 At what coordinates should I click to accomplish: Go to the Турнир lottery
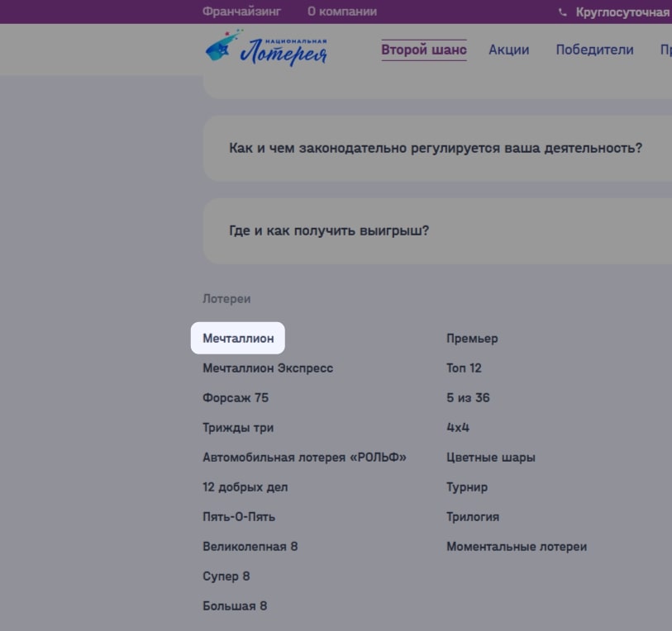point(467,487)
